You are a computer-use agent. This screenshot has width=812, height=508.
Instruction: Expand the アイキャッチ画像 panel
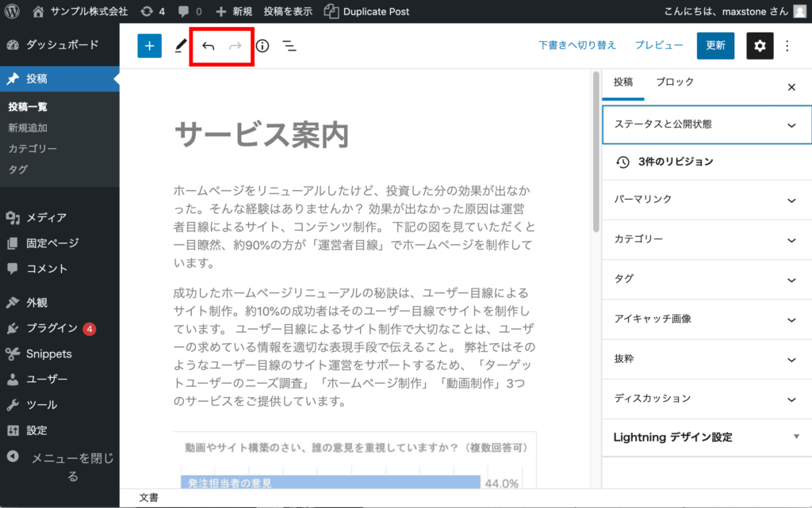[x=705, y=319]
